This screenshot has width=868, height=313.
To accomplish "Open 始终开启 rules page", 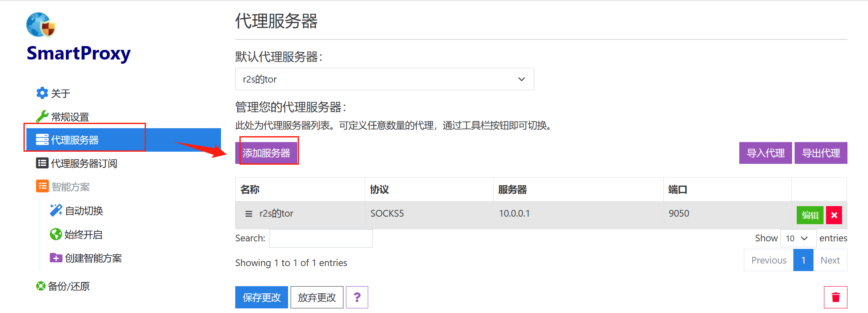I will coord(83,234).
